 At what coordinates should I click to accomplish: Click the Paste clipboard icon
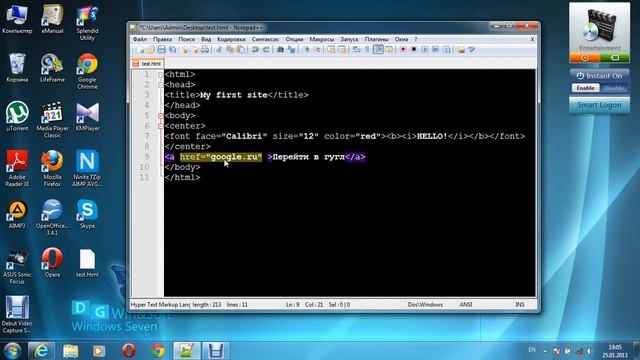coord(241,50)
